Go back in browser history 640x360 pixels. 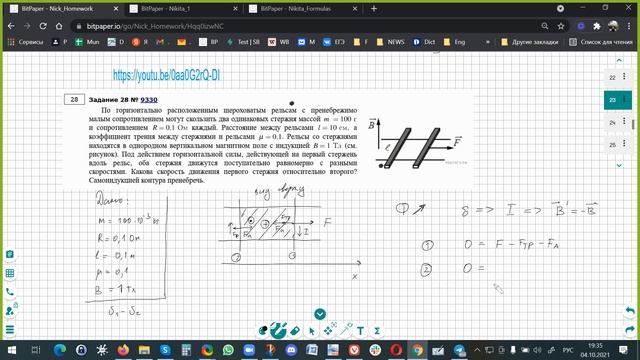[x=11, y=26]
